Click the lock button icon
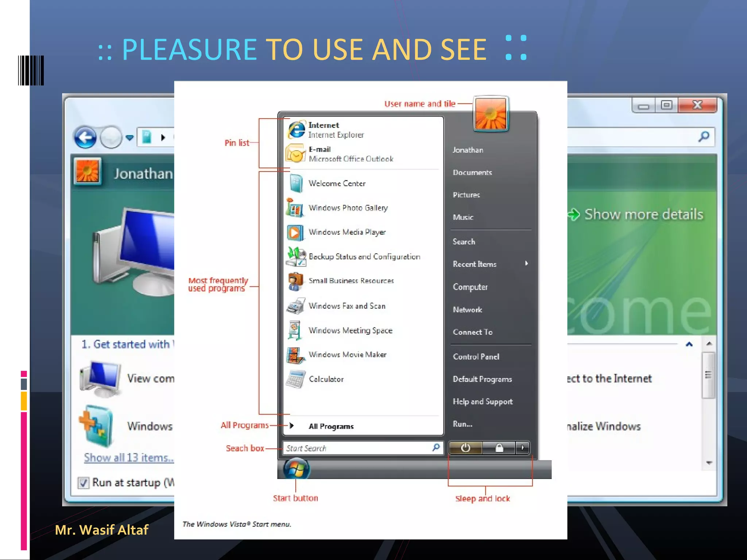The image size is (747, 560). [499, 448]
